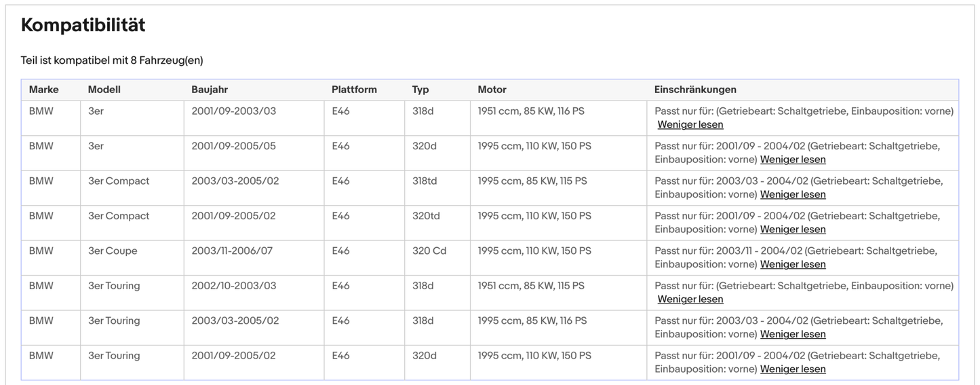
Task: Collapse restrictions for the 3er Compact 318td
Action: (x=792, y=195)
